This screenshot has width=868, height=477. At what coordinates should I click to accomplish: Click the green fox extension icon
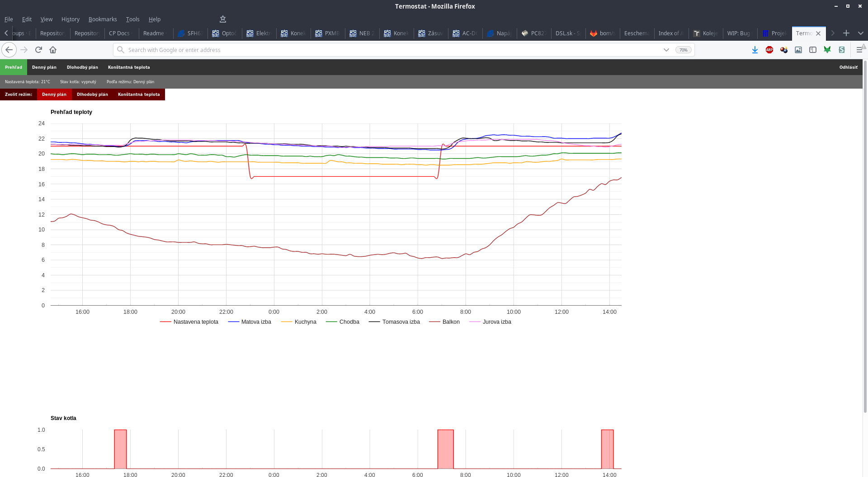(x=827, y=50)
